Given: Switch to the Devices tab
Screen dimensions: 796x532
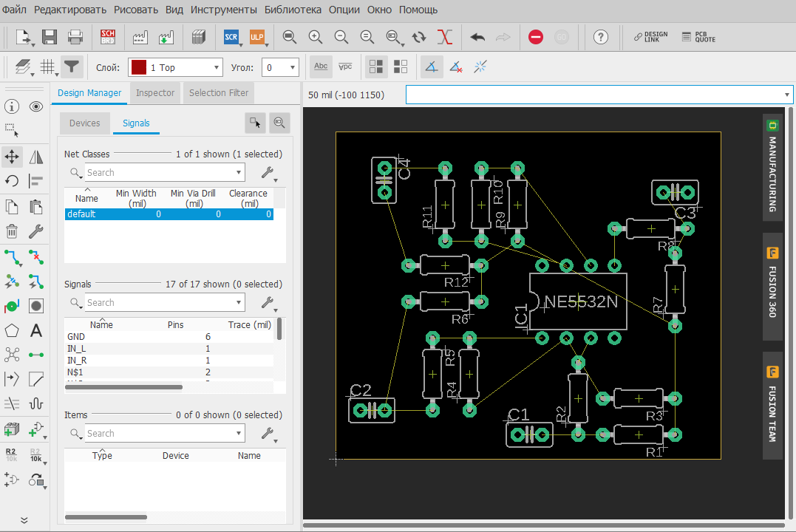Looking at the screenshot, I should 85,123.
